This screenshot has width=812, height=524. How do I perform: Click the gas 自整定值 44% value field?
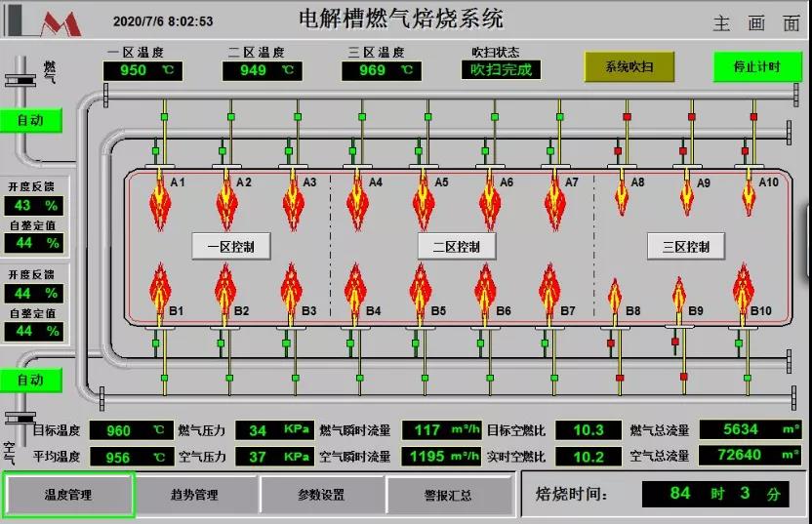tap(35, 242)
